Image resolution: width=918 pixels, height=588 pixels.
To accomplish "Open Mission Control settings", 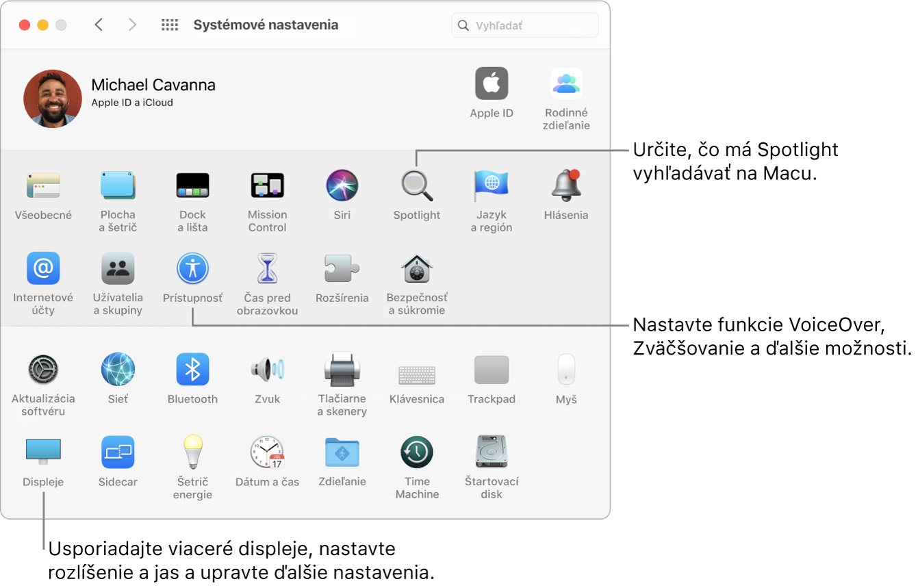I will click(267, 186).
